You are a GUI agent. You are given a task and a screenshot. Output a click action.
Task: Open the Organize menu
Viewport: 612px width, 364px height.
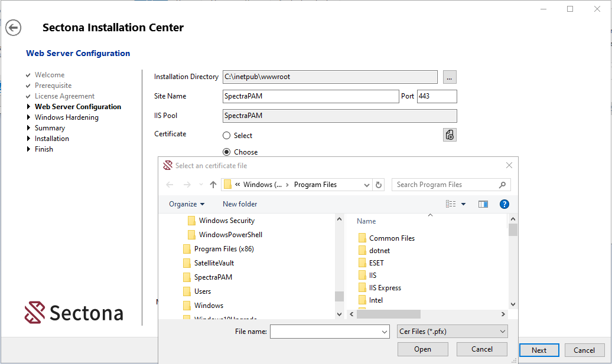pyautogui.click(x=187, y=204)
